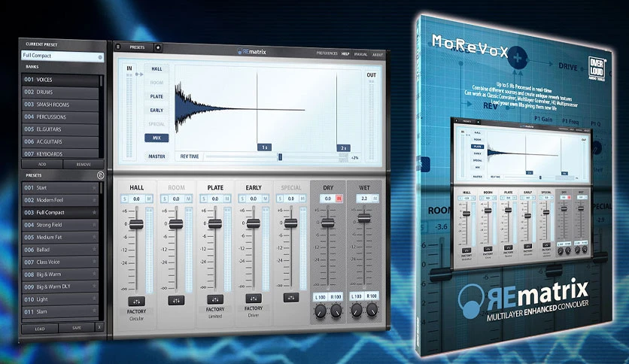Screen dimensions: 629x364
Task: Open the PLATE channel EQ settings icon
Action: coord(215,299)
